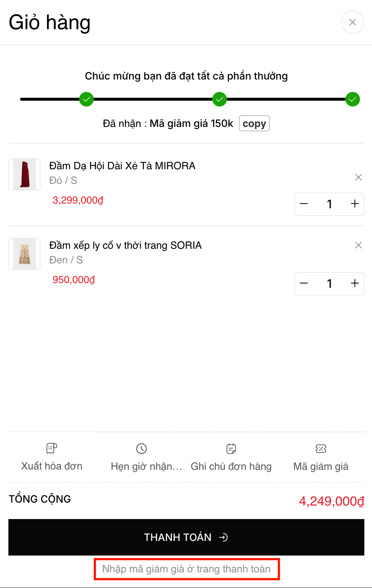
Task: Open the red MIRORA dress thumbnail
Action: [x=24, y=174]
